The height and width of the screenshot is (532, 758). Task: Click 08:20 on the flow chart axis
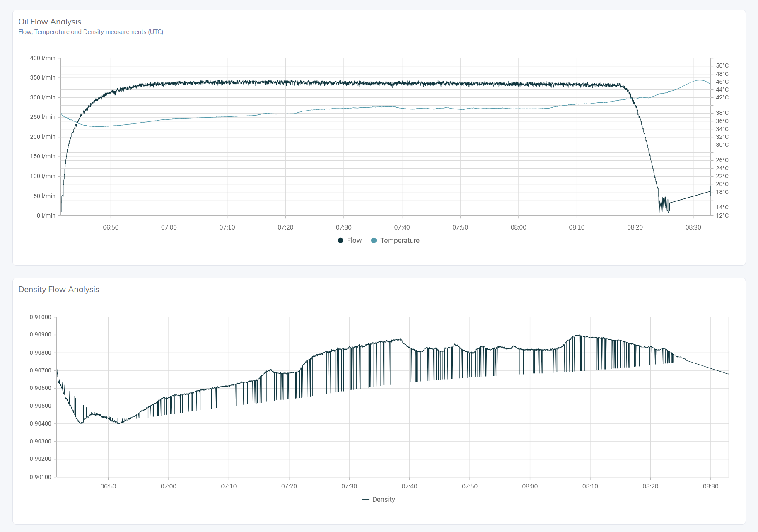[635, 227]
